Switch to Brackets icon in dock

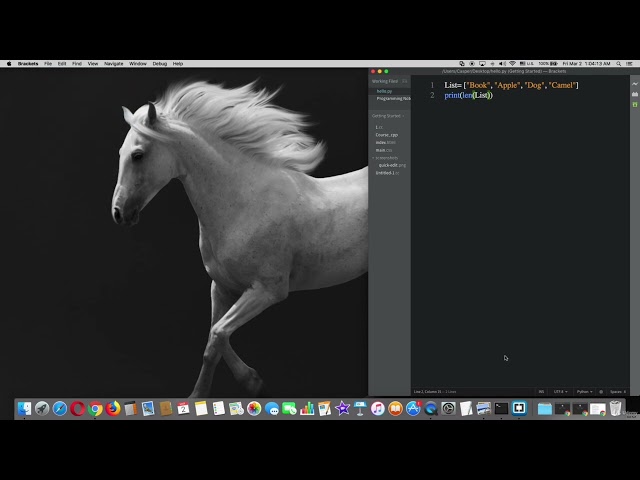[x=519, y=408]
